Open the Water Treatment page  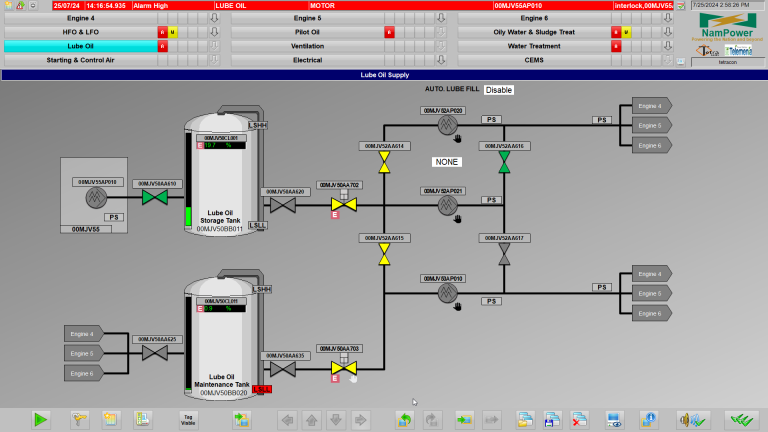point(534,46)
